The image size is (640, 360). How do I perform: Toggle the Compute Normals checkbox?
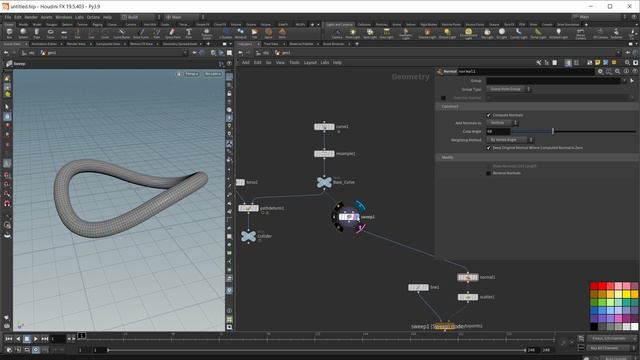tap(489, 115)
